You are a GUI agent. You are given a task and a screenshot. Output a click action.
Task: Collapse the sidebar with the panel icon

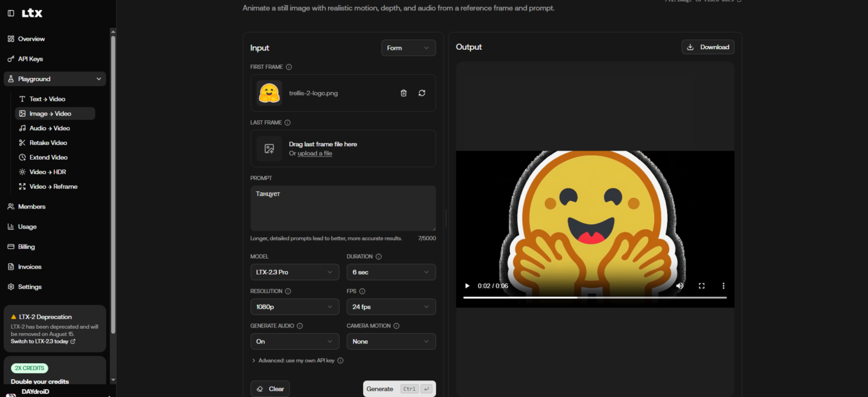pyautogui.click(x=11, y=13)
